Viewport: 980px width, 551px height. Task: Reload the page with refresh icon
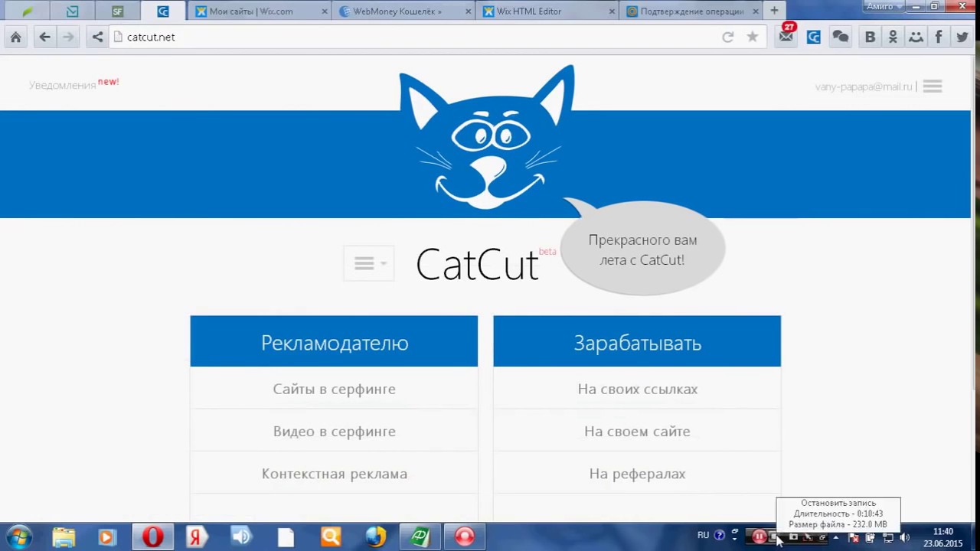tap(728, 37)
